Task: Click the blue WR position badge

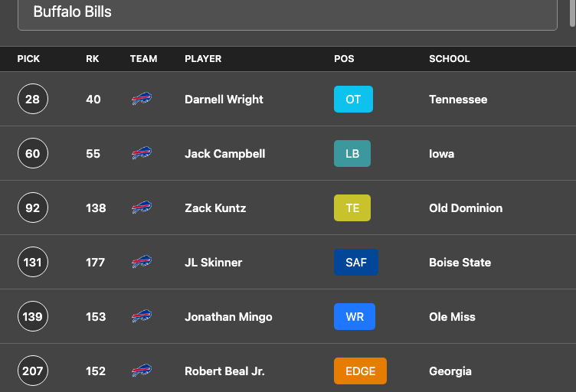Action: click(355, 316)
